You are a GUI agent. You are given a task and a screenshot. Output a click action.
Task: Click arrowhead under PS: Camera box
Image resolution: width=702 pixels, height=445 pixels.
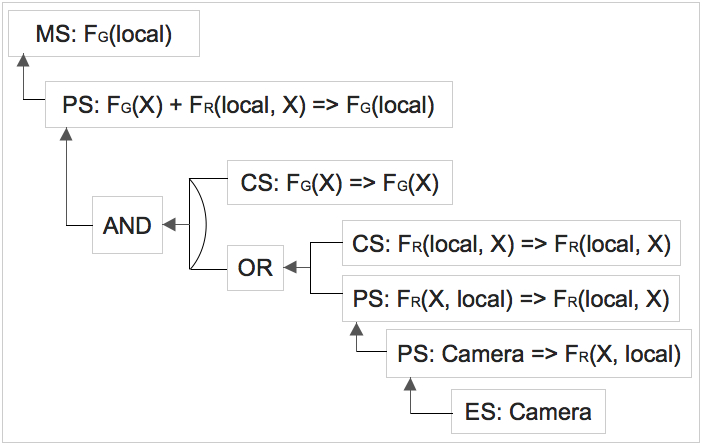click(410, 384)
